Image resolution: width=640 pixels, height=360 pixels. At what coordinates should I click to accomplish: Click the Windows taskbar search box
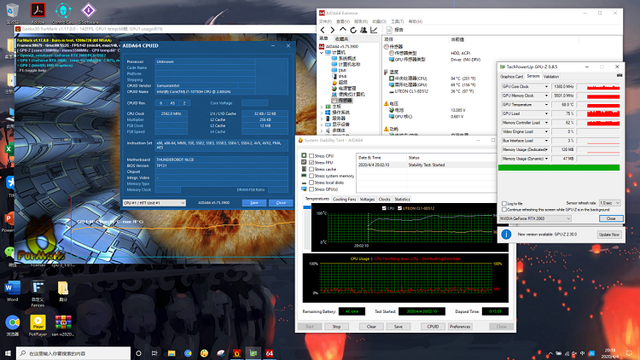click(73, 353)
